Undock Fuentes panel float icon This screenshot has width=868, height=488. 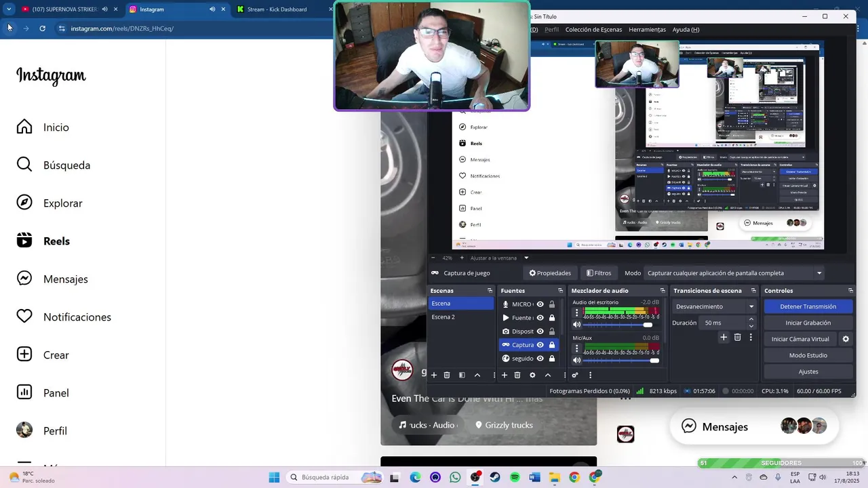(559, 291)
